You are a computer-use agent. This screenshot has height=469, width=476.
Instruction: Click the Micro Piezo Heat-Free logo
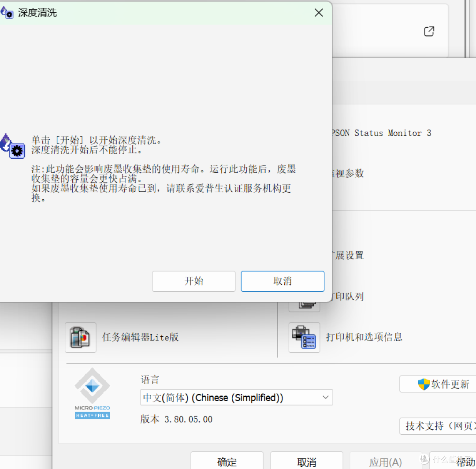pos(92,394)
